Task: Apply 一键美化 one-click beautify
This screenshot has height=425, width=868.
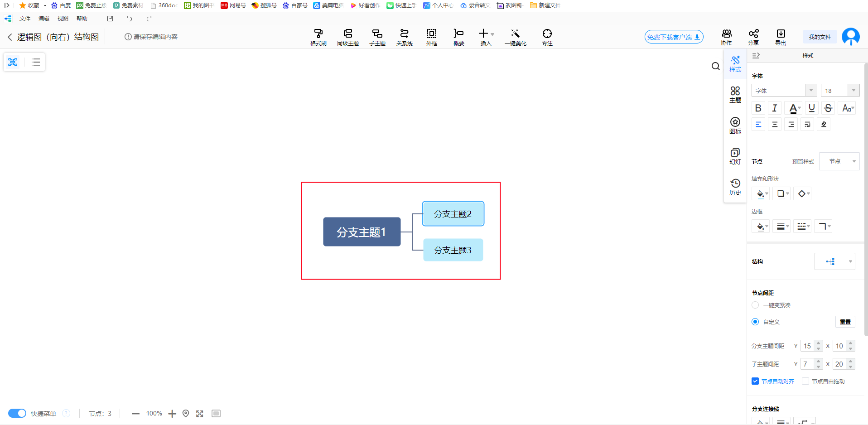Action: pos(515,37)
